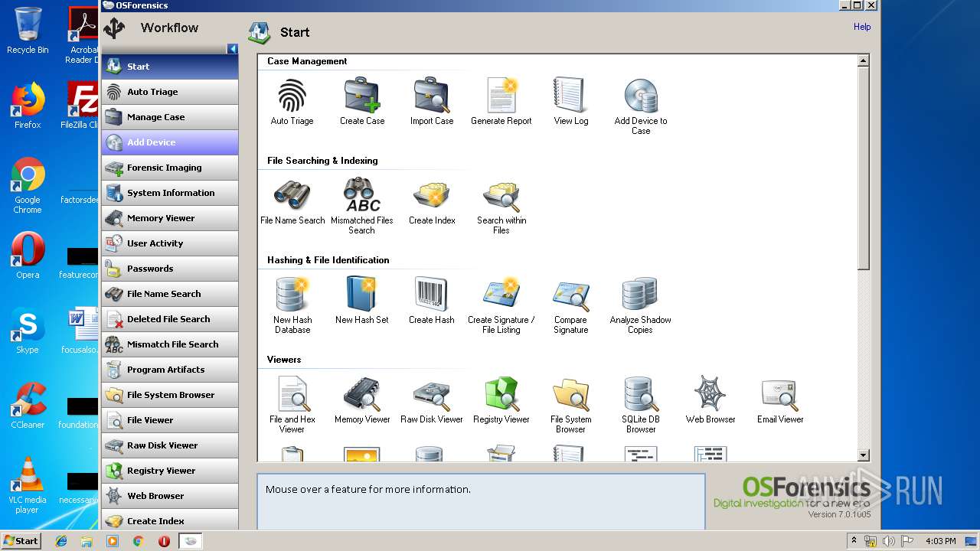Select Memory Viewer sidebar button

pos(170,218)
